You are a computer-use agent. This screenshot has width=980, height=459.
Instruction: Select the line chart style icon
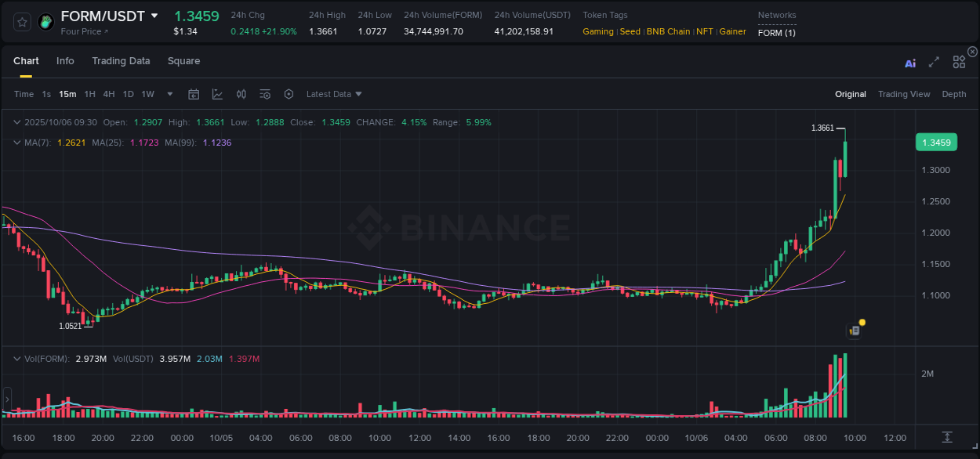[x=217, y=94]
